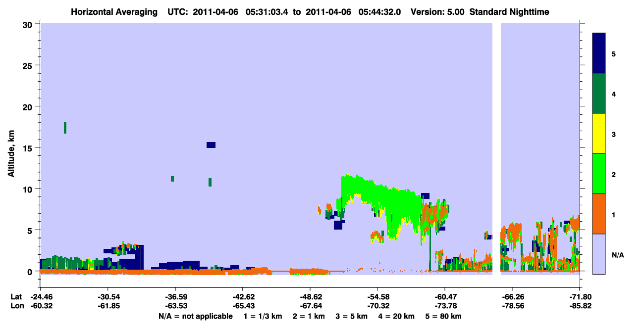The height and width of the screenshot is (330, 644).
Task: Click latitude value -30.54
Action: [x=107, y=297]
